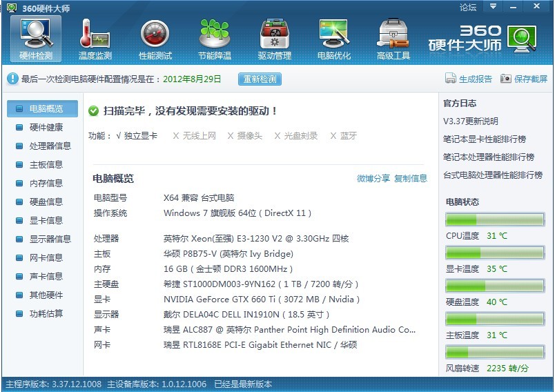
Task: Click the detection date 2012年8月29日
Action: [x=192, y=79]
